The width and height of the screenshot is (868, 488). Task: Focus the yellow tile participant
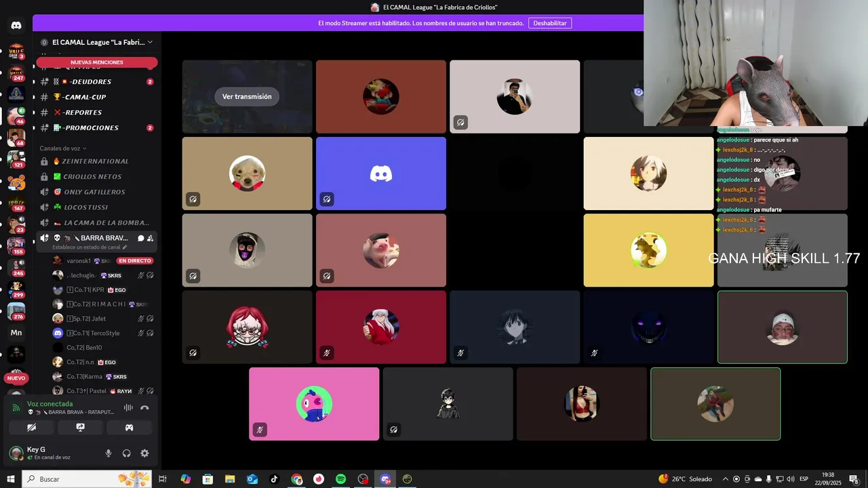click(648, 250)
